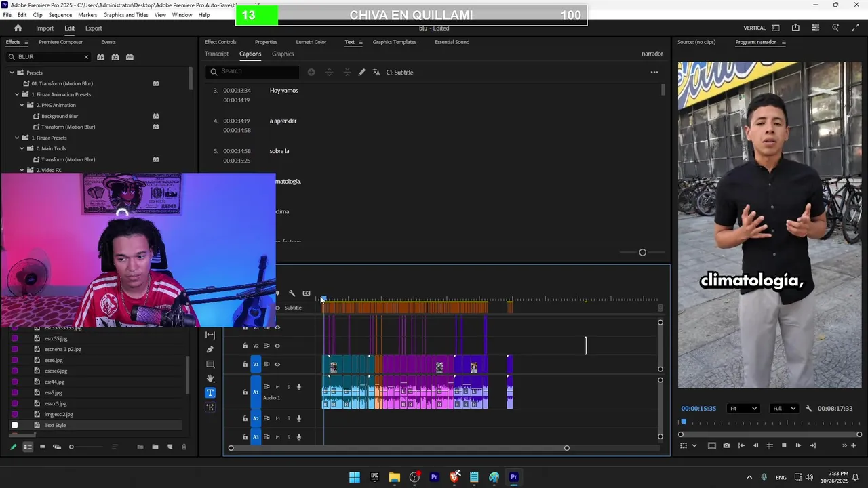Viewport: 868px width, 488px height.
Task: Toggle V1 track output eye
Action: coord(277,365)
